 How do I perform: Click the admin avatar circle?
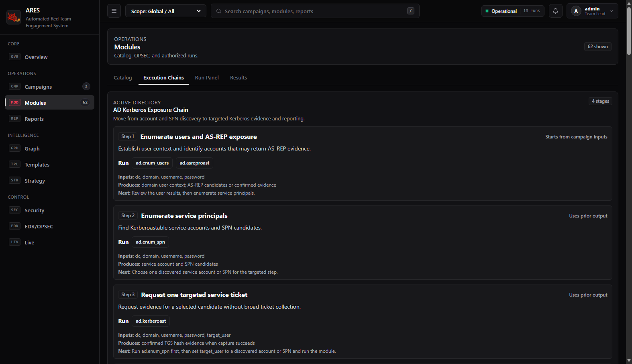click(576, 11)
